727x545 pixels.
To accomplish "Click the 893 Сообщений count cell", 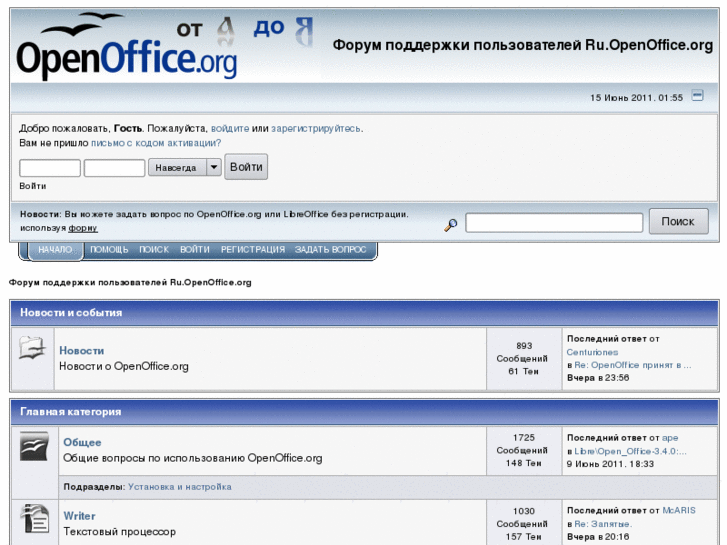I will (524, 359).
